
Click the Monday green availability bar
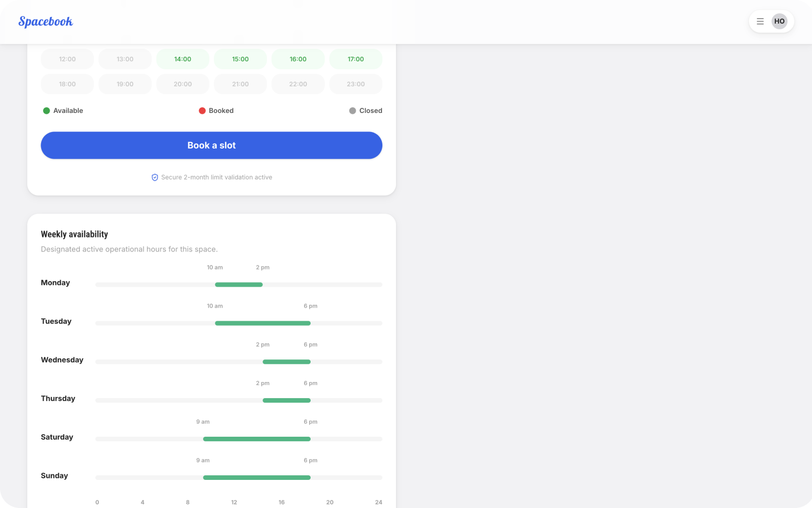tap(239, 285)
